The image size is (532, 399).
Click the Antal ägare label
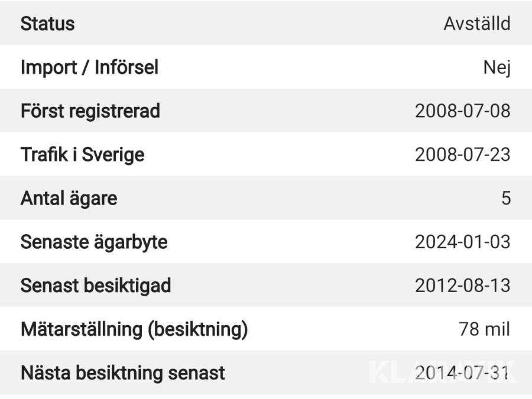pos(69,199)
